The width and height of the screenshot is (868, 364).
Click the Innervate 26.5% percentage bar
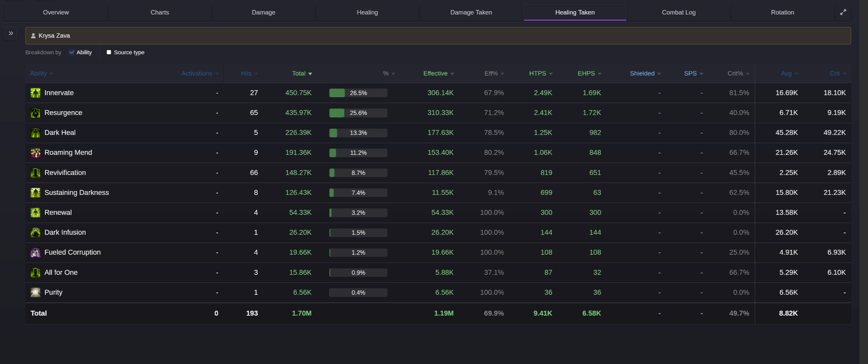(x=358, y=93)
